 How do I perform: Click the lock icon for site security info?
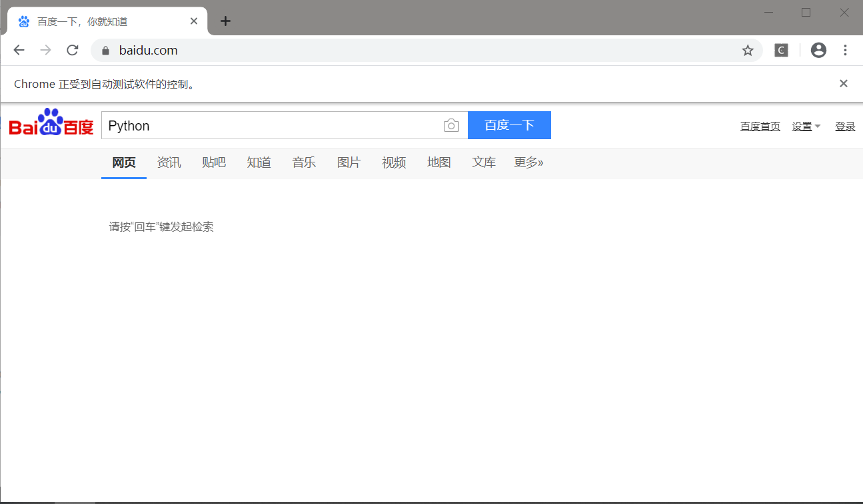tap(105, 50)
